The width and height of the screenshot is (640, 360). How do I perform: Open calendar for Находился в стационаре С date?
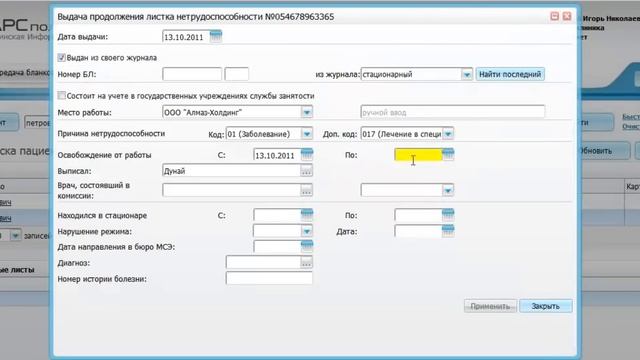(x=307, y=215)
